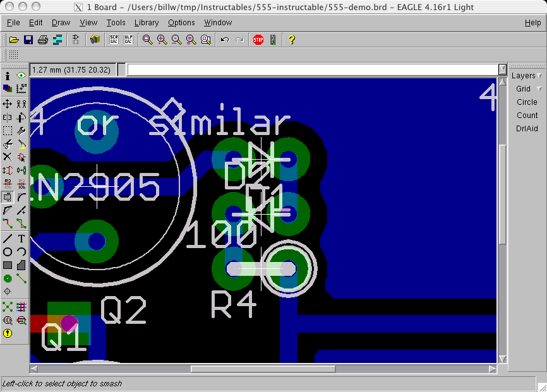This screenshot has height=392, width=547.
Task: Select the active Smash tool
Action: point(8,198)
